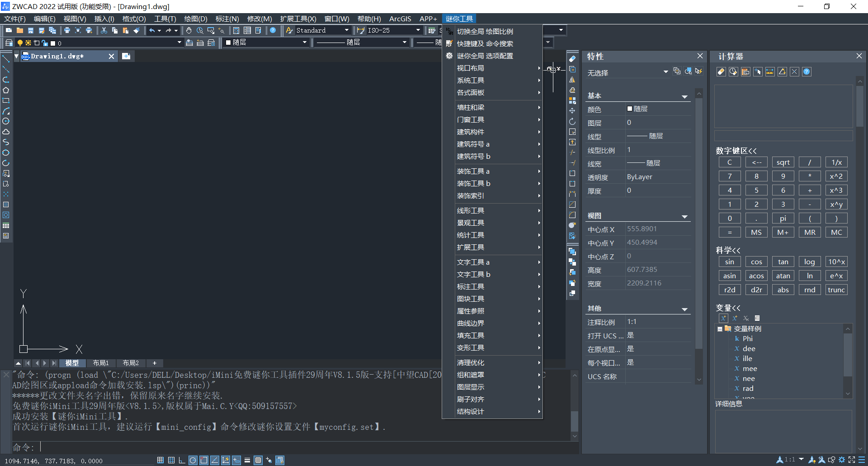
Task: Select the Pan hand tool
Action: pos(189,30)
